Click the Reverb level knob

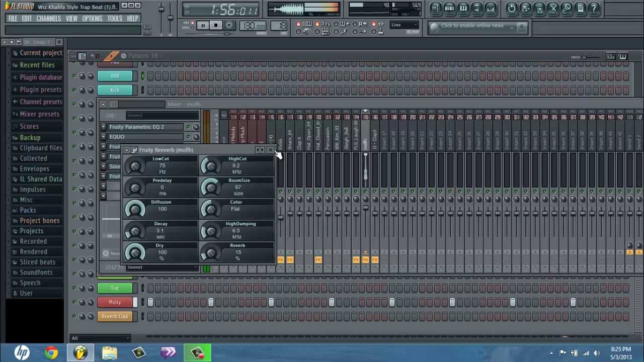211,253
